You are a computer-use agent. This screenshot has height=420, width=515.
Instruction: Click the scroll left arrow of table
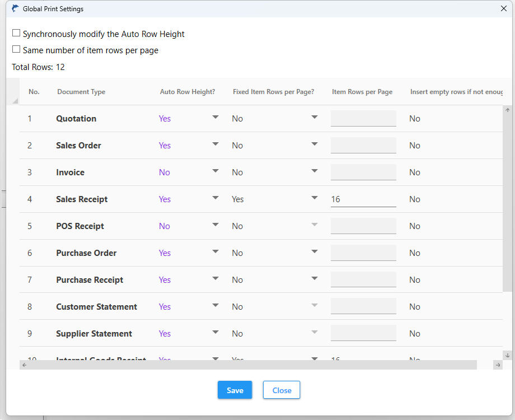click(x=24, y=365)
